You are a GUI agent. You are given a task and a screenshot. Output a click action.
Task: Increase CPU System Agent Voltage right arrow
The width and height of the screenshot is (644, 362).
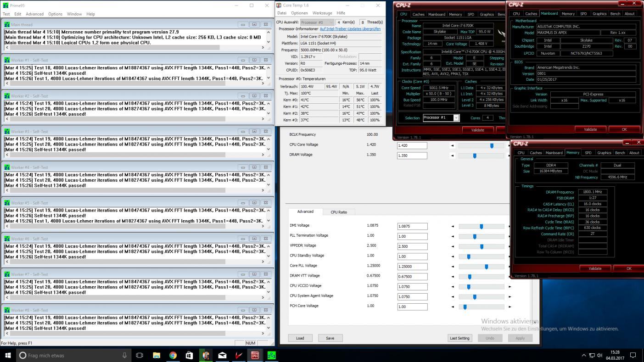(x=510, y=297)
